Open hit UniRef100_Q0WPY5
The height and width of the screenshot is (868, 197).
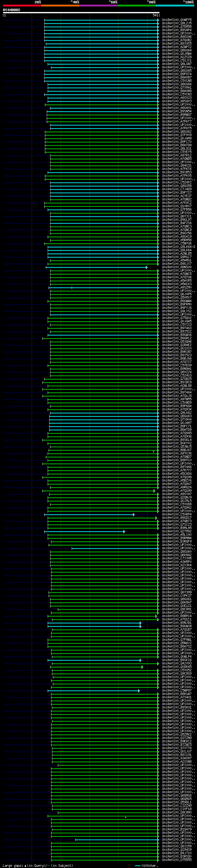click(177, 20)
